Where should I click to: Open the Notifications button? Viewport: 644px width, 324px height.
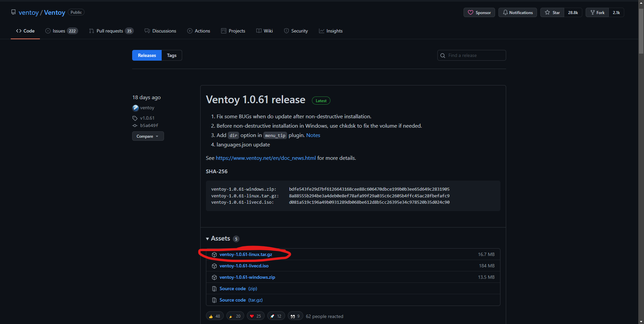coord(518,12)
